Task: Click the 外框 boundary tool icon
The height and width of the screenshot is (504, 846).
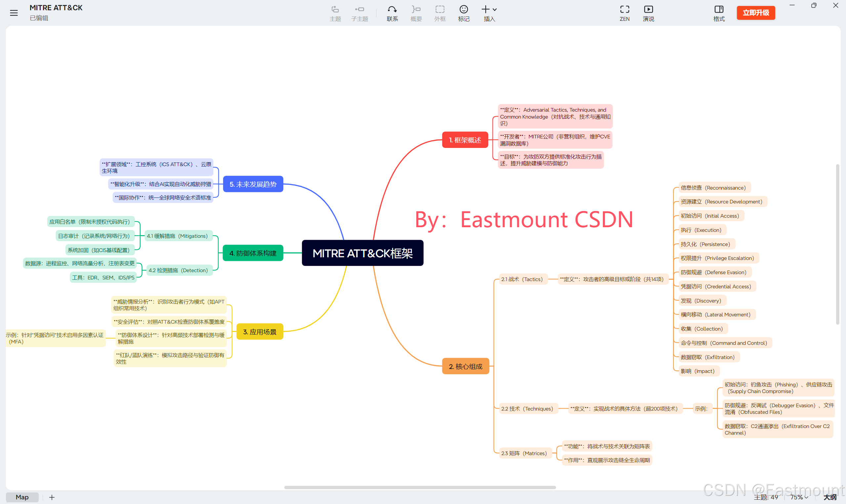Action: (439, 10)
